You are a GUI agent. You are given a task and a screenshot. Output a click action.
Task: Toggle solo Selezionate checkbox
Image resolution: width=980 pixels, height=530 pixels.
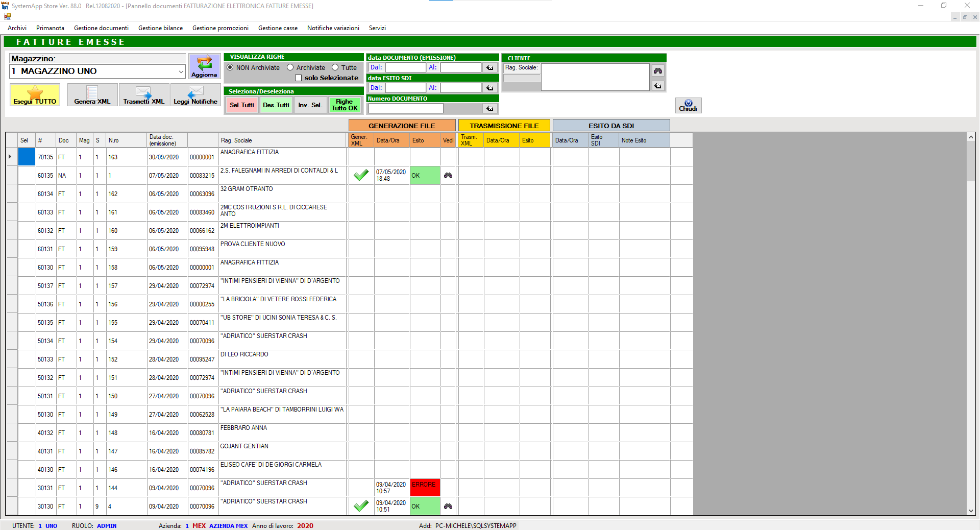299,78
